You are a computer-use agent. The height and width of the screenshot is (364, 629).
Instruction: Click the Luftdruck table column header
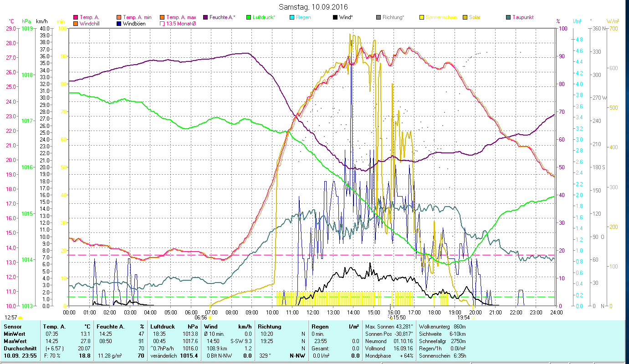tap(164, 327)
